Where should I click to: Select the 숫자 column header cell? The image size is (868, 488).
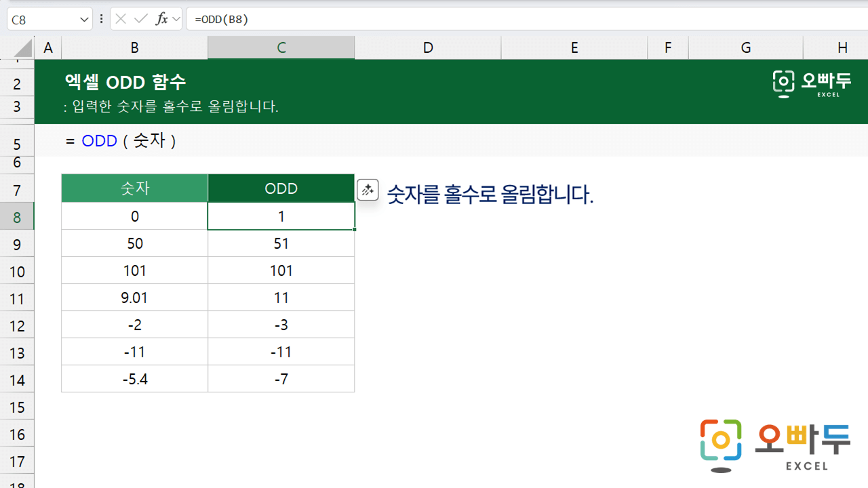pos(134,188)
